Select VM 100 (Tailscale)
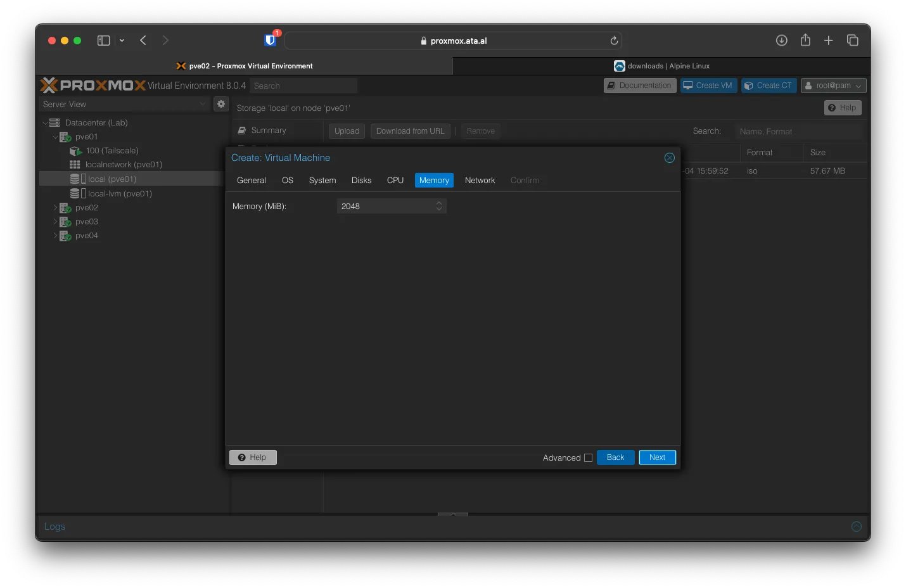The height and width of the screenshot is (588, 906). [x=112, y=151]
